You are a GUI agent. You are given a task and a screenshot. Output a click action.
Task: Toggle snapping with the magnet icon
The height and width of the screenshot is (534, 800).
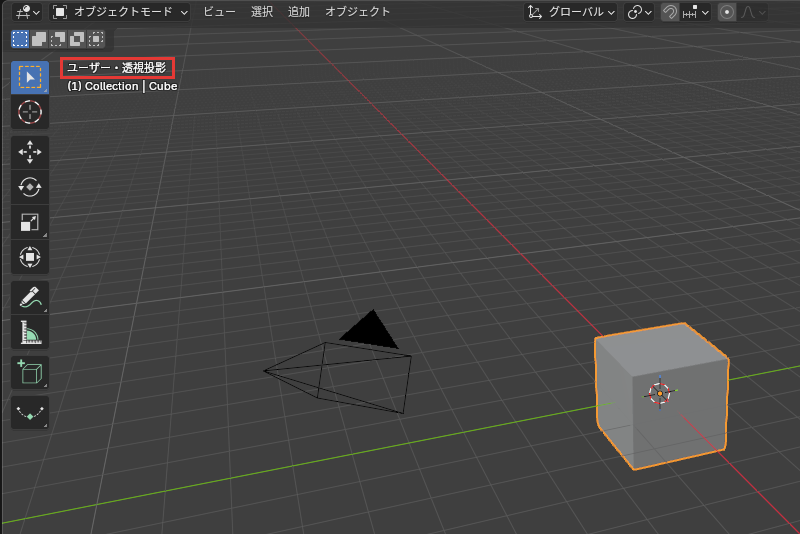pyautogui.click(x=670, y=12)
